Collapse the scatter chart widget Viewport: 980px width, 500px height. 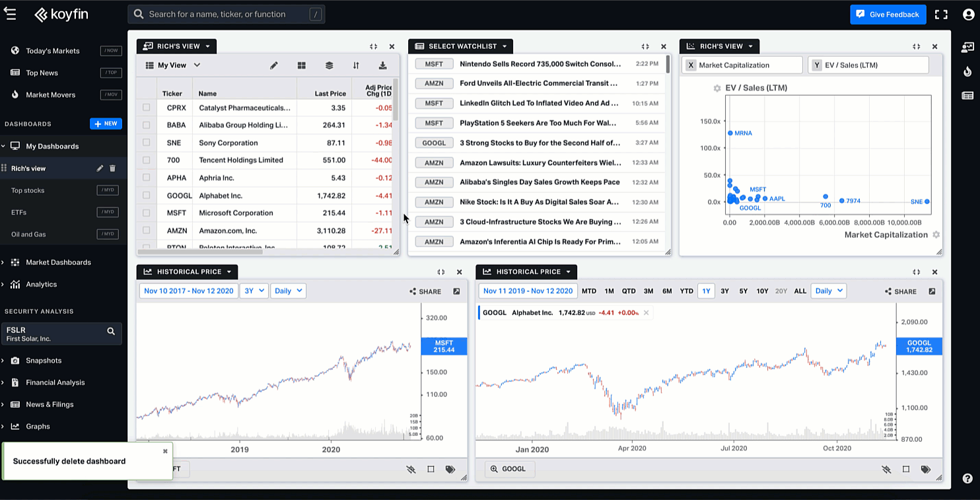point(916,47)
